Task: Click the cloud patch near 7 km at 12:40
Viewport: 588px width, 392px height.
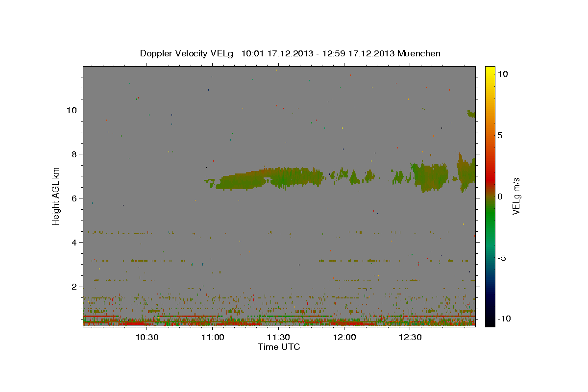Action: click(430, 176)
